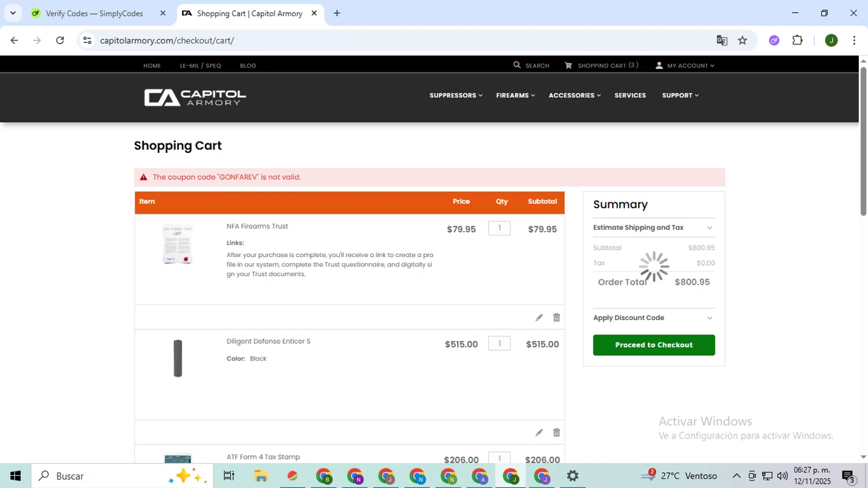Image resolution: width=868 pixels, height=488 pixels.
Task: Click the quantity field for Diligent Defense Enticer S
Action: (x=499, y=343)
